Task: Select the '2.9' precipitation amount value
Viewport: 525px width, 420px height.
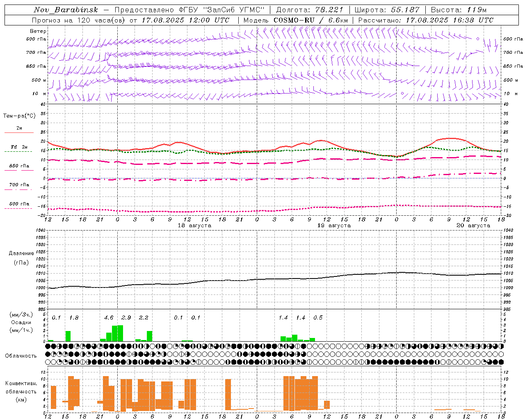Action: coord(126,317)
